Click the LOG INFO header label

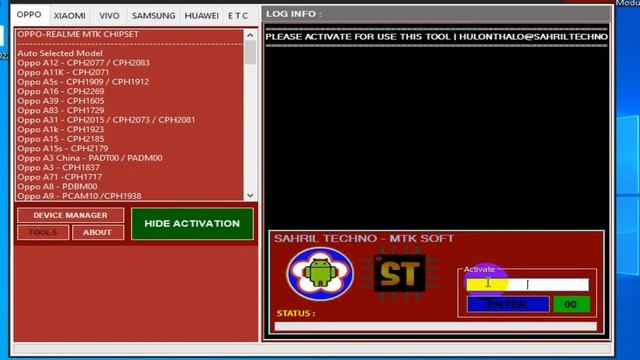pos(294,14)
